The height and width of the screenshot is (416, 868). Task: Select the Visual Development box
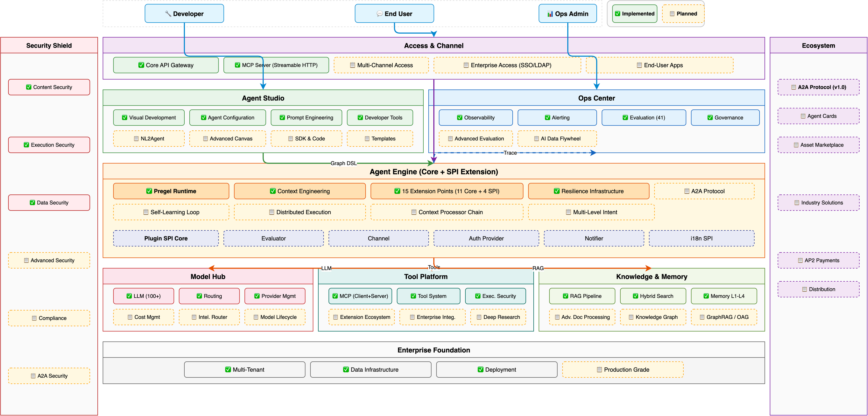(149, 118)
